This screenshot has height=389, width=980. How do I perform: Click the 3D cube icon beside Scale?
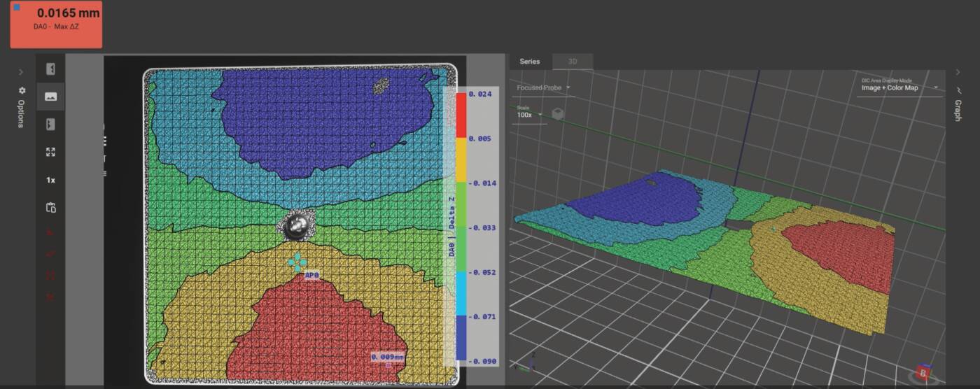coord(558,113)
